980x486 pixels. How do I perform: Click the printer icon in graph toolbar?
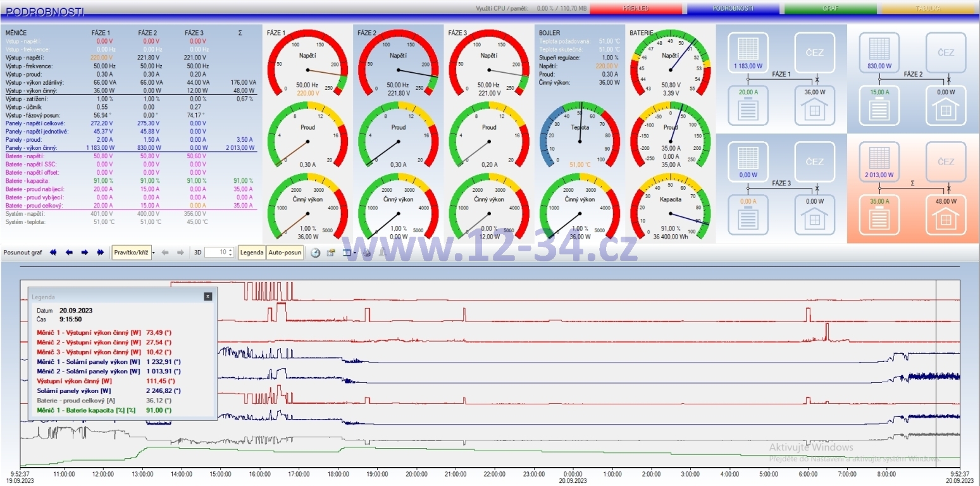click(366, 252)
